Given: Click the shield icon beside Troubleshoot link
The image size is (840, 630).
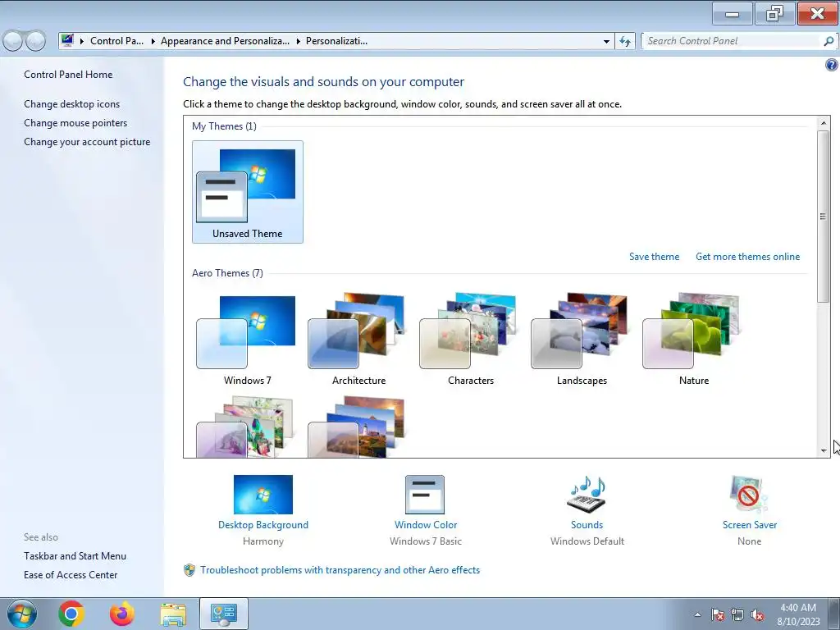Looking at the screenshot, I should click(189, 570).
